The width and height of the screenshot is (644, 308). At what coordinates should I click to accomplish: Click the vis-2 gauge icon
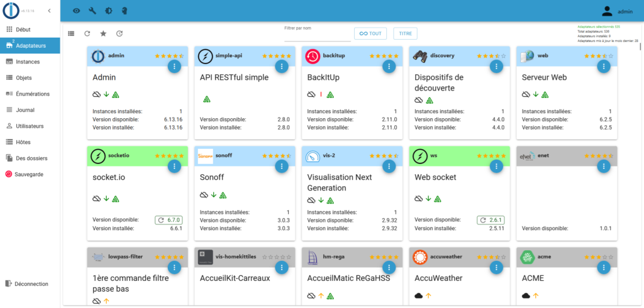click(313, 157)
